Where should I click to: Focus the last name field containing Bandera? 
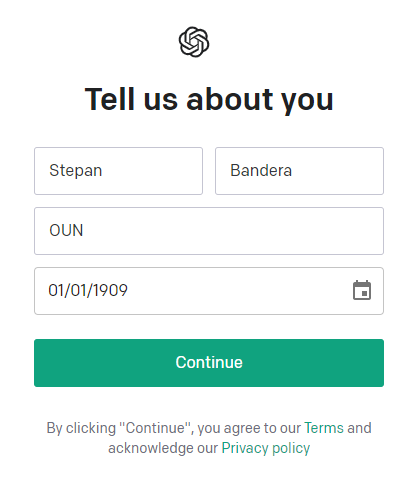pos(299,171)
